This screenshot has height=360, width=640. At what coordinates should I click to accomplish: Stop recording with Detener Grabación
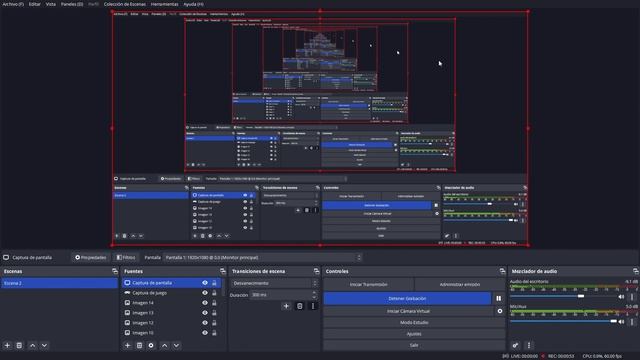[x=407, y=299]
